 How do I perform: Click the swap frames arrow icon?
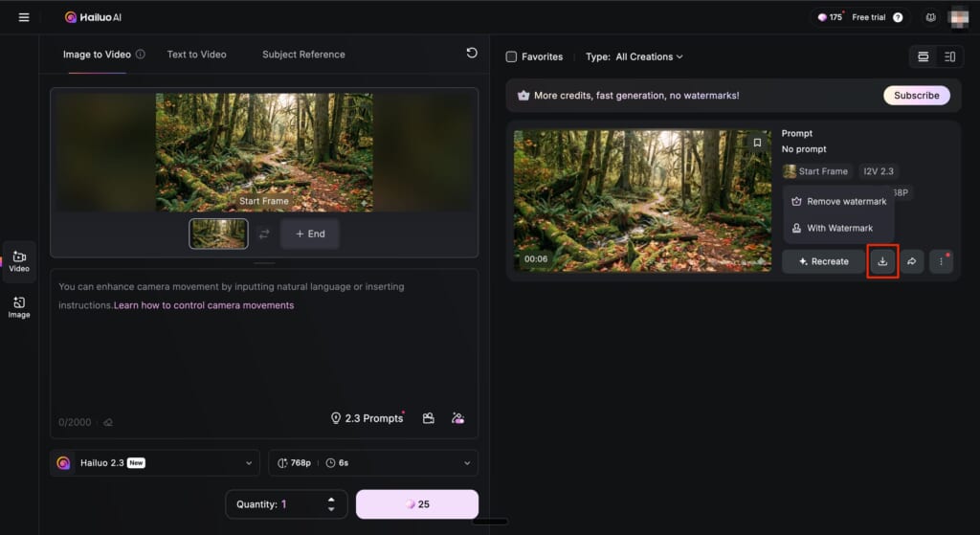(x=264, y=234)
